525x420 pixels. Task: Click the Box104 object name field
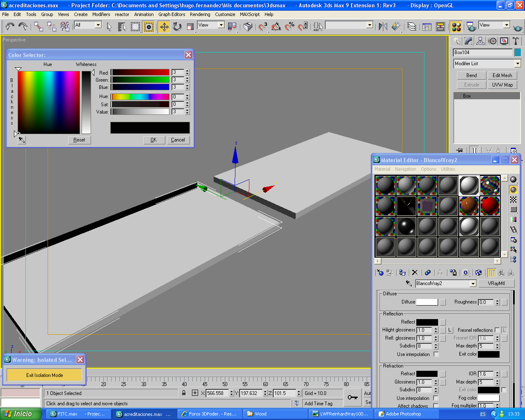(x=483, y=52)
